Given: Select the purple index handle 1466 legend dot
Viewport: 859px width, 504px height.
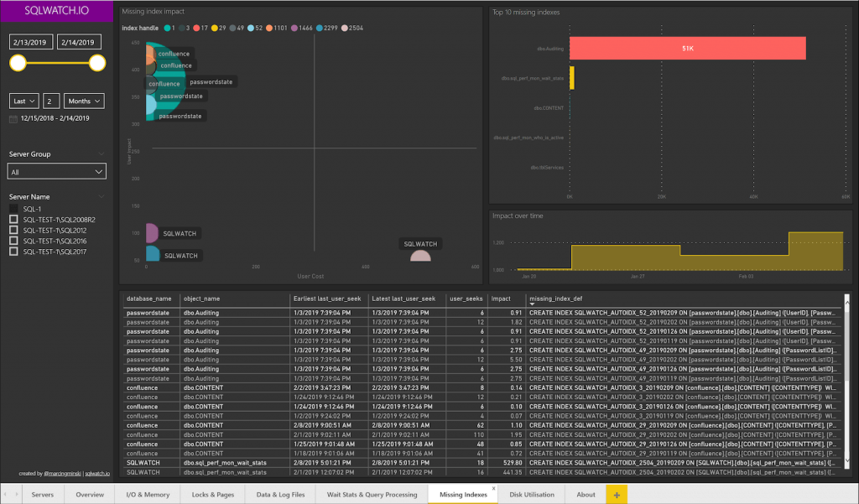Looking at the screenshot, I should pos(294,27).
